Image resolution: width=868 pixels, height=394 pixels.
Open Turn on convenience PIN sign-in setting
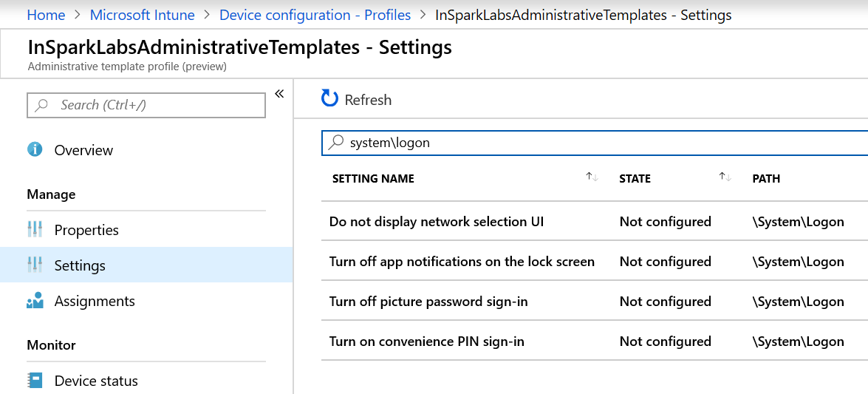427,342
